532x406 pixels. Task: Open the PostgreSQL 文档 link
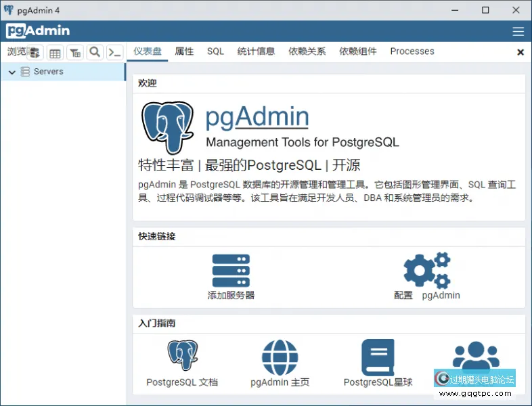tap(182, 382)
